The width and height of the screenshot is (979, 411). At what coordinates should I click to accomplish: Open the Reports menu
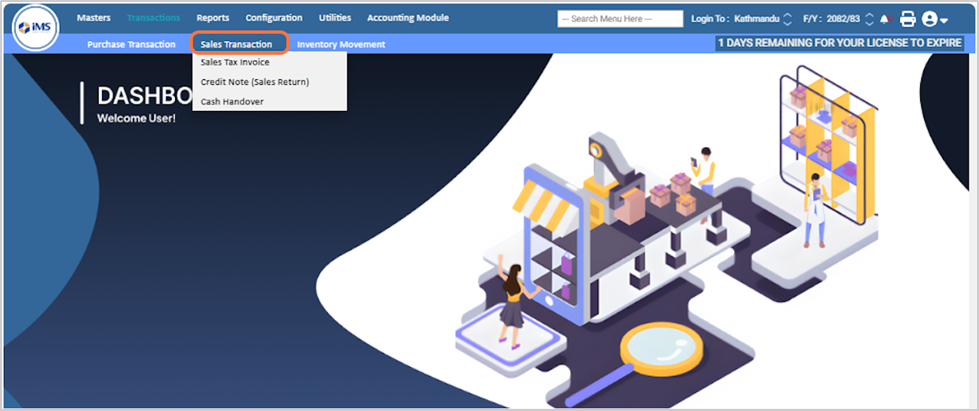pos(212,18)
